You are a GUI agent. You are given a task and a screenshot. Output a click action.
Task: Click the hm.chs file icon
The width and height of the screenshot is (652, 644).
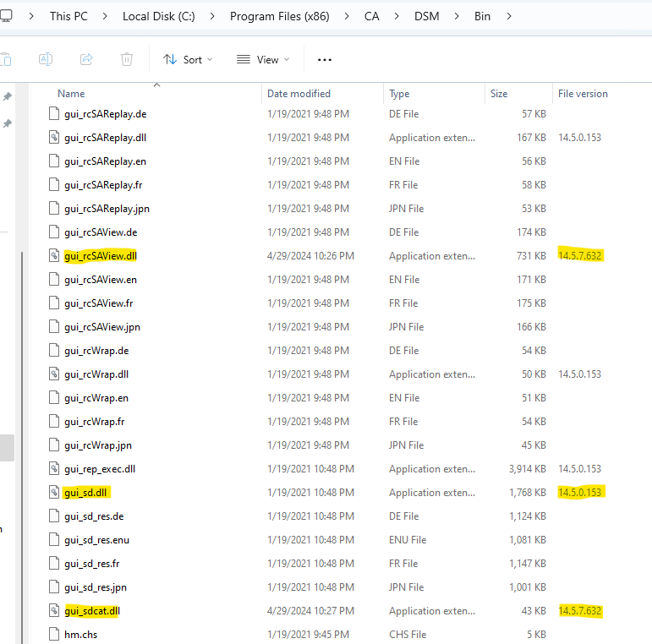(55, 634)
